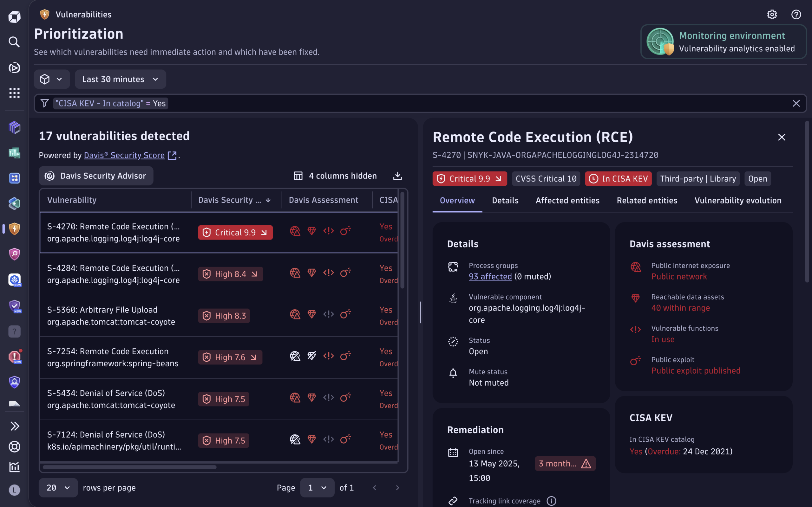This screenshot has height=507, width=812.
Task: Click the public exploit bomb icon on S-4270 row
Action: point(346,231)
